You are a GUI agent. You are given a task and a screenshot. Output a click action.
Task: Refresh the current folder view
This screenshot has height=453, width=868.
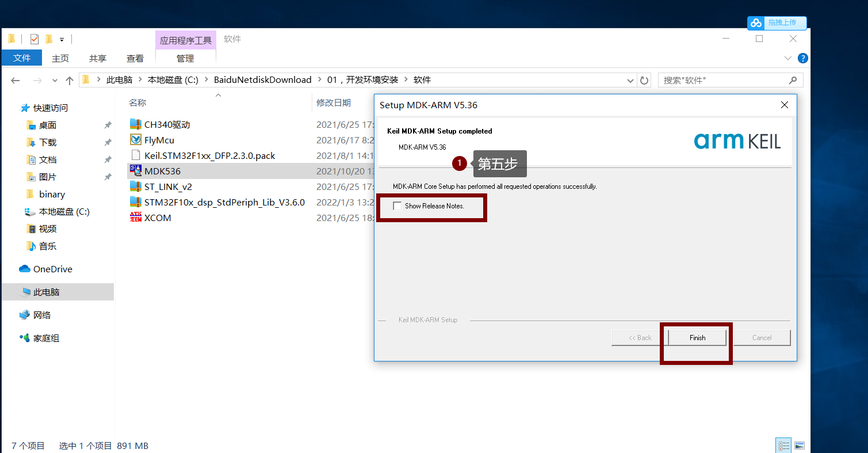coord(644,80)
